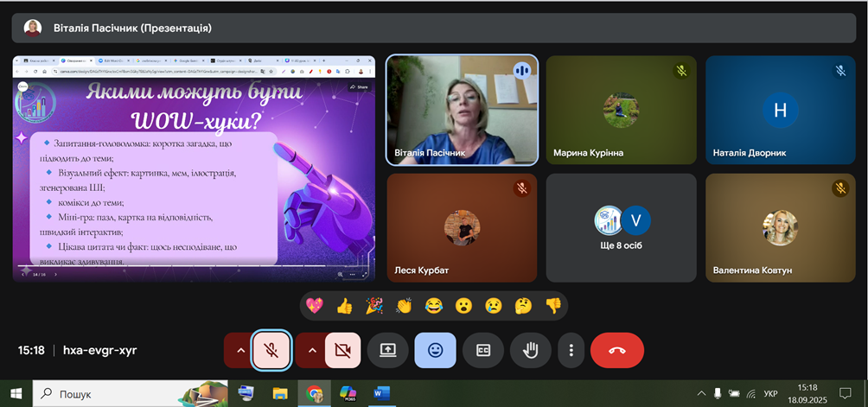Hide the emoji reactions bar toggle

[x=436, y=350]
